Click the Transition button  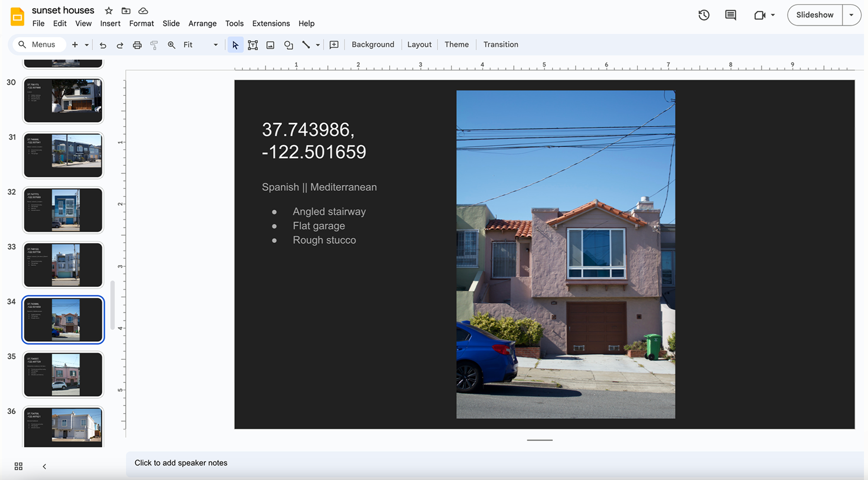click(500, 45)
